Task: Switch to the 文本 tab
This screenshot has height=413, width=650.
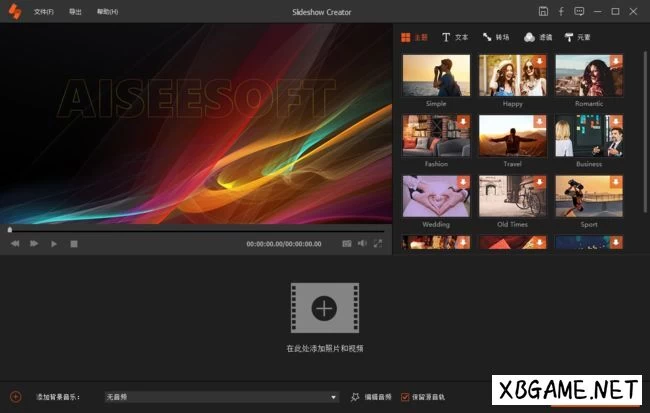Action: [x=455, y=37]
